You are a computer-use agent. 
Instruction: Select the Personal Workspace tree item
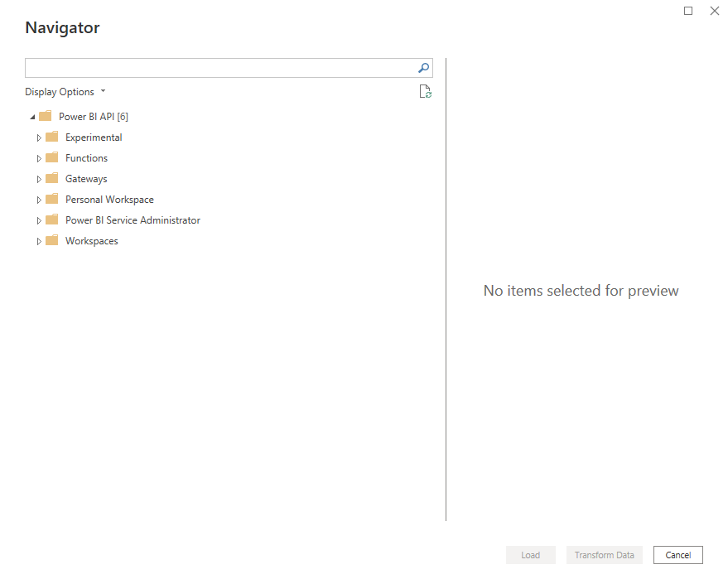[x=108, y=199]
